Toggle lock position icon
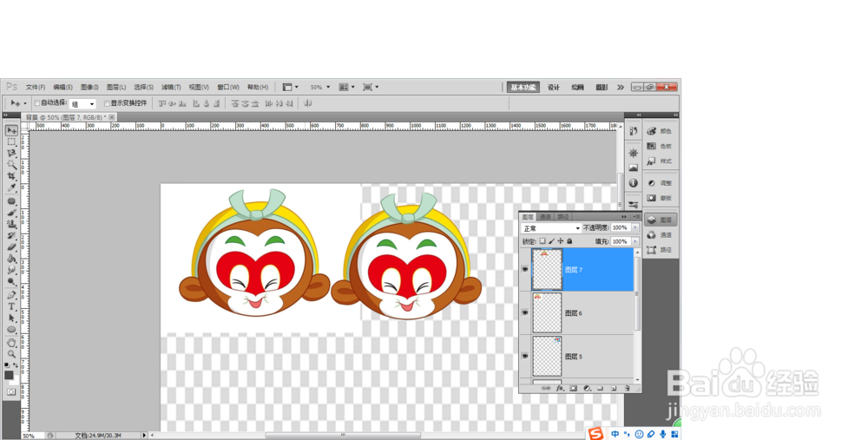868x440 pixels. click(560, 241)
